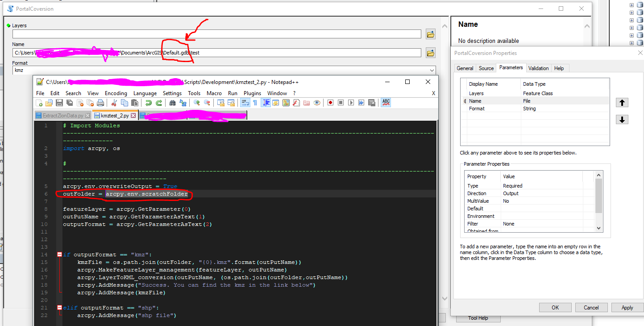Screen dimensions: 644x326
Task: Click the Save icon in Notepad++ toolbar
Action: tap(59, 103)
